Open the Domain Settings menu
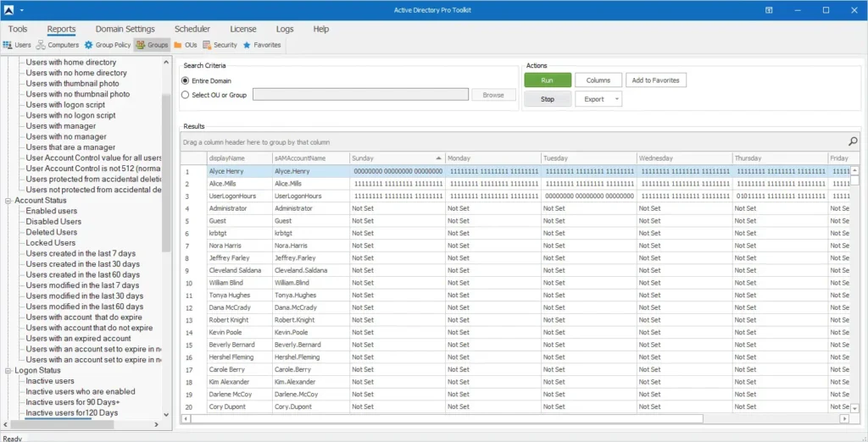This screenshot has height=442, width=868. coord(125,29)
